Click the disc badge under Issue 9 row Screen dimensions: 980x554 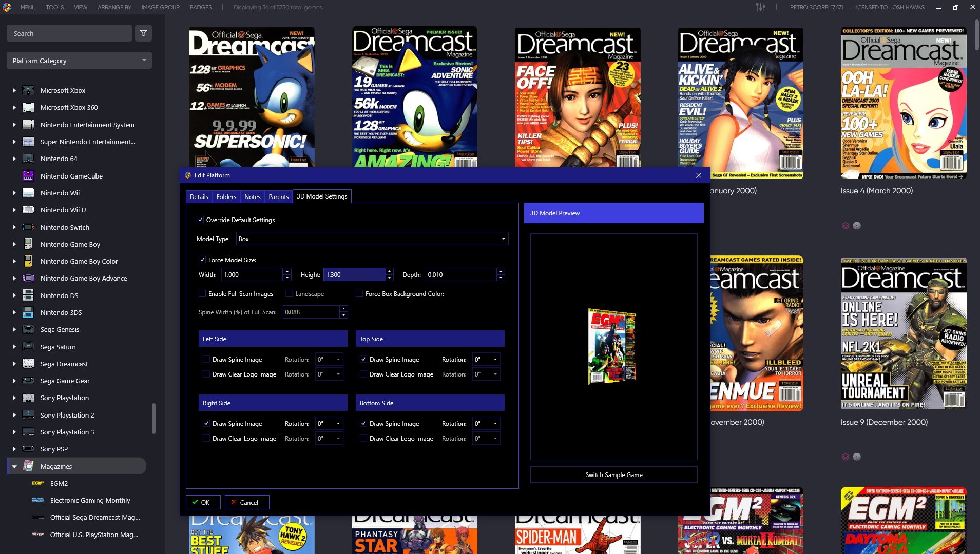(857, 457)
